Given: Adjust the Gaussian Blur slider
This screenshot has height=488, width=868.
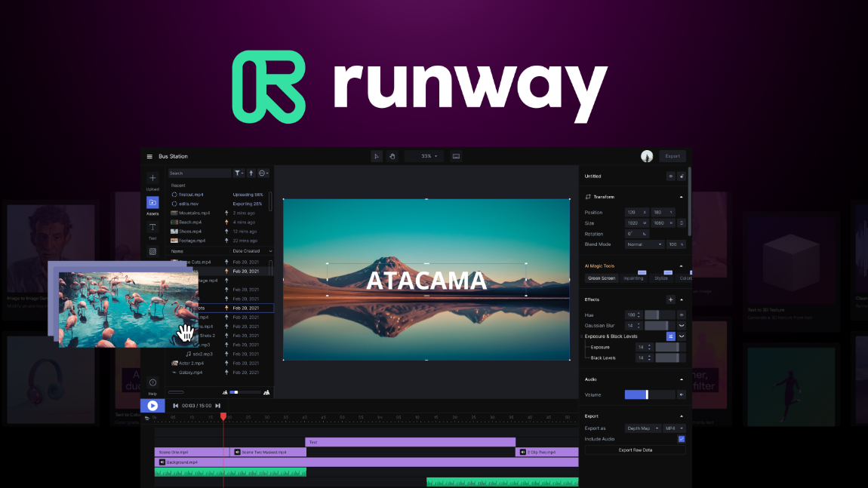Looking at the screenshot, I should point(660,326).
